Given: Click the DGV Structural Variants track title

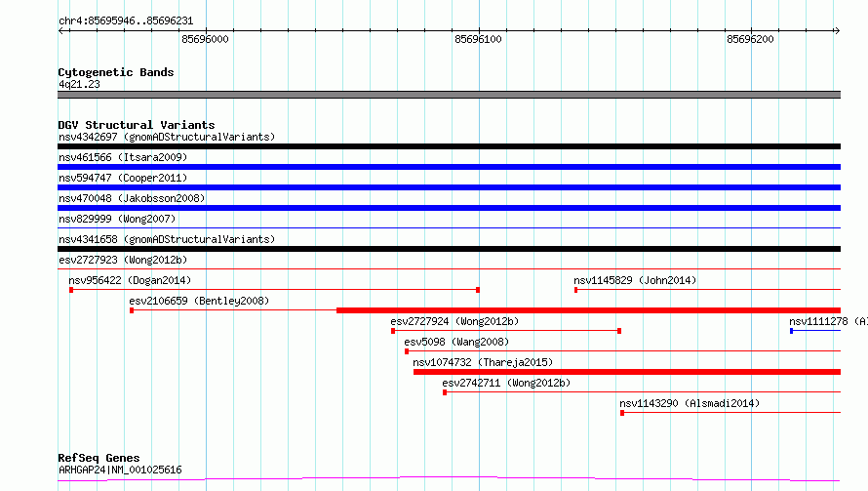Looking at the screenshot, I should coord(137,125).
